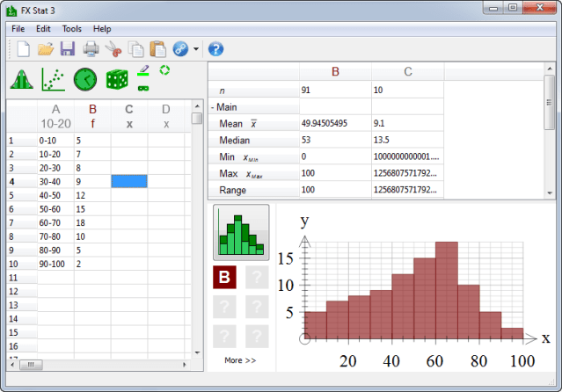562x392 pixels.
Task: Click the Print icon
Action: [x=91, y=49]
